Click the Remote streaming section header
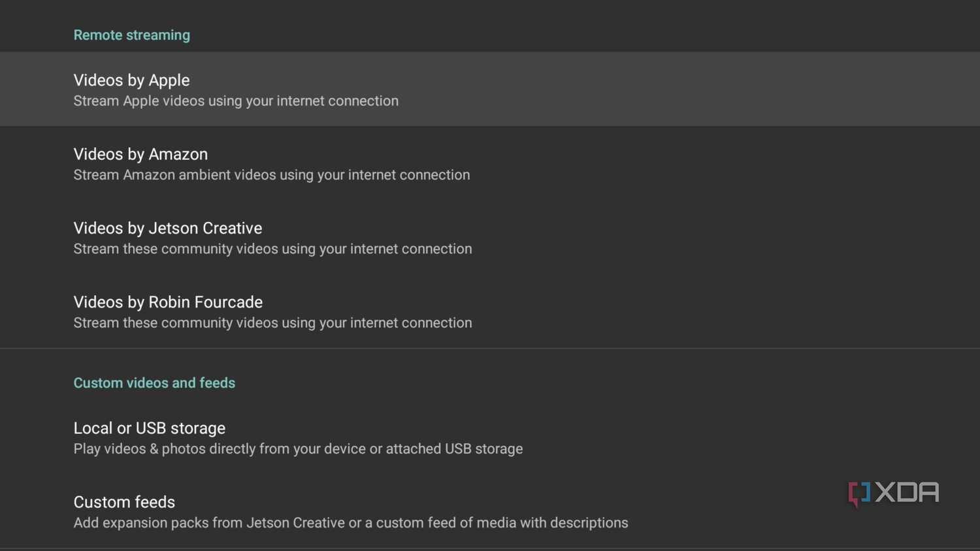This screenshot has width=980, height=551. tap(131, 35)
